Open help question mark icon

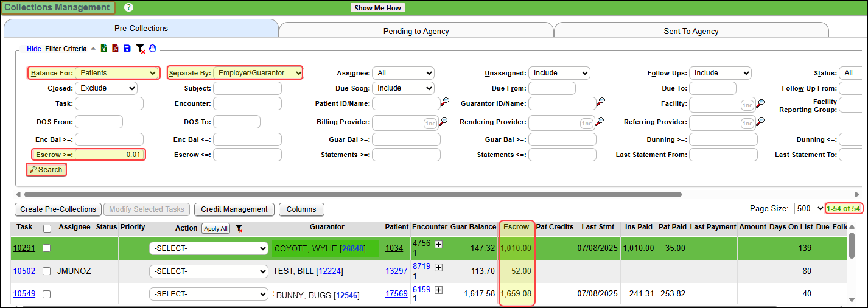coord(128,8)
